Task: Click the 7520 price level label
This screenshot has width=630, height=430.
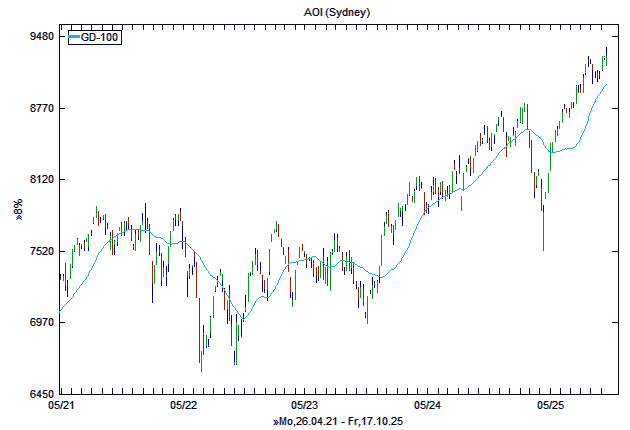Action: click(x=41, y=251)
